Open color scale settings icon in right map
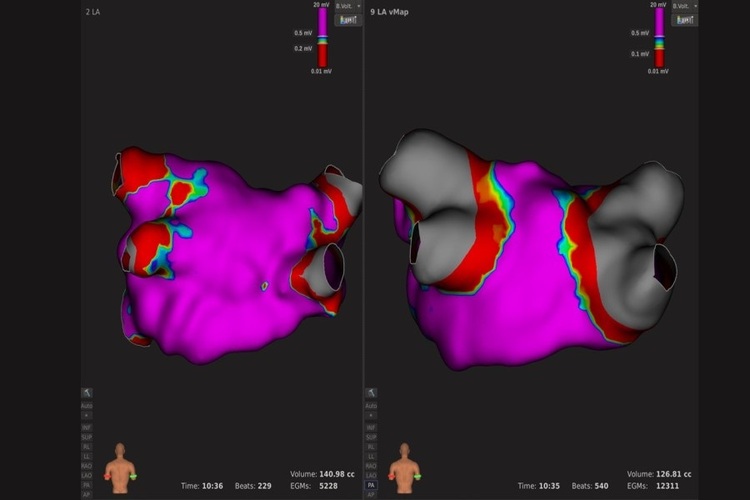Viewport: 750px width, 500px height. [x=683, y=20]
